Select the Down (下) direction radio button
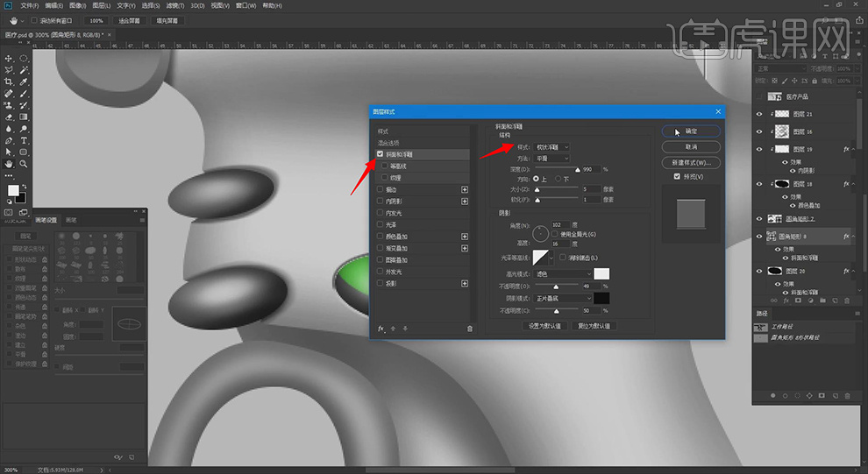The width and height of the screenshot is (868, 474). pyautogui.click(x=558, y=180)
